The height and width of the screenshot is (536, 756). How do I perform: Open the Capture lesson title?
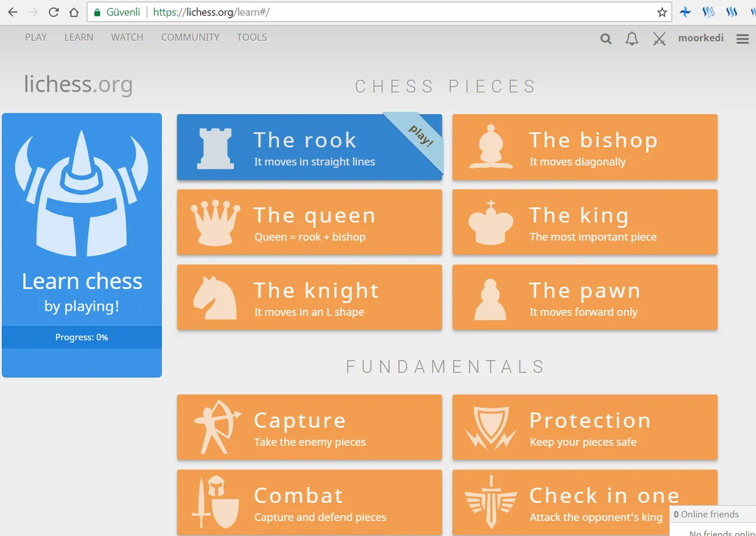[300, 420]
